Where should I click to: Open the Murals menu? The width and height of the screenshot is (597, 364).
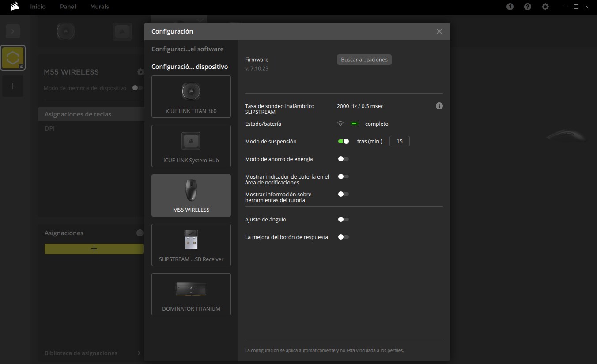99,7
